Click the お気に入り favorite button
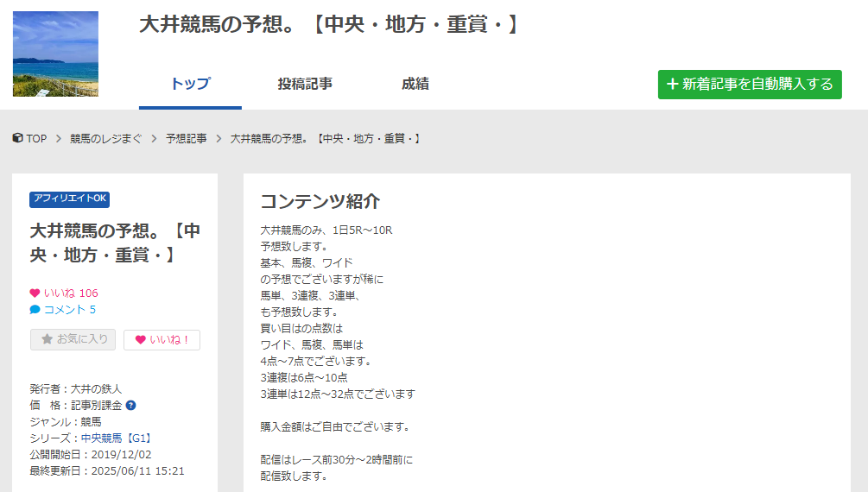 (73, 339)
